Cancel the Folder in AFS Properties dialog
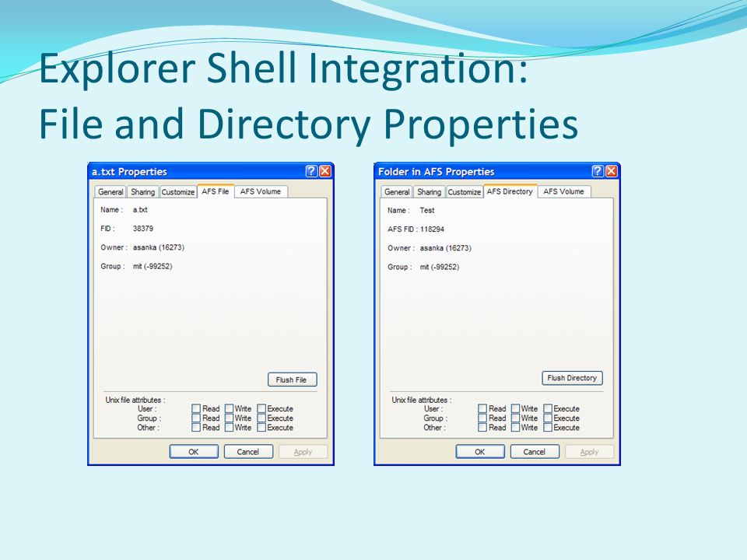This screenshot has height=560, width=747. tap(535, 451)
